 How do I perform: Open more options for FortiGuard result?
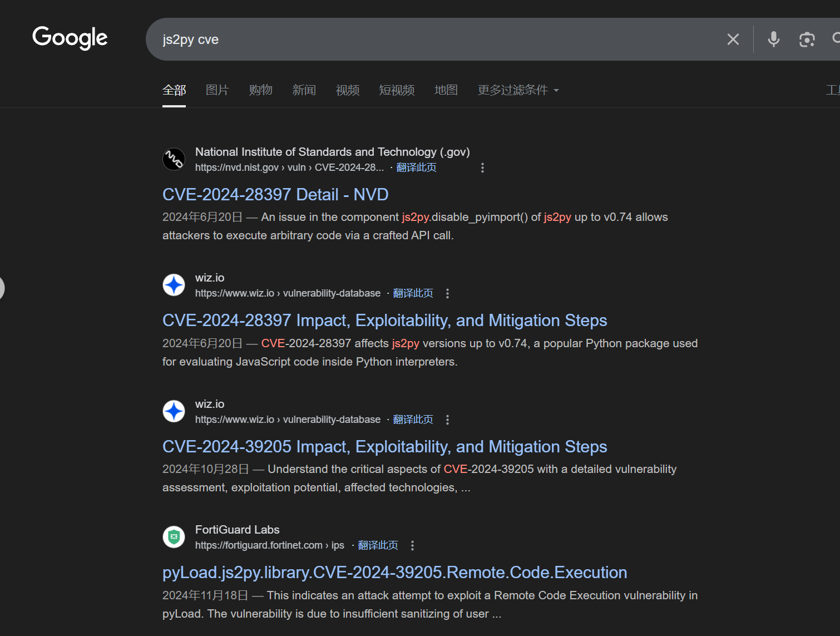(x=412, y=545)
